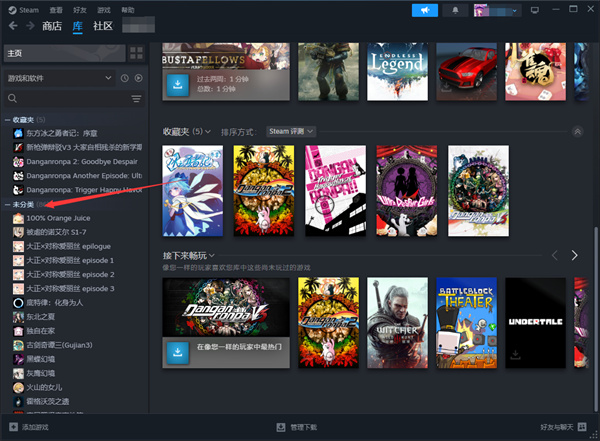Switch to collections grid view

click(x=136, y=53)
